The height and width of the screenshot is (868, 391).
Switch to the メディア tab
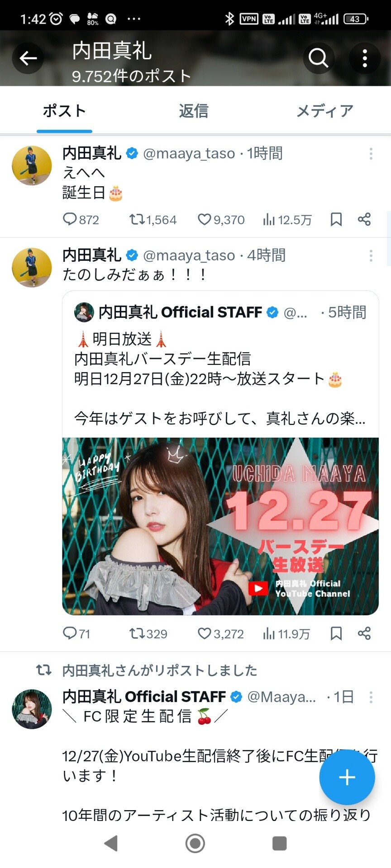(x=324, y=111)
